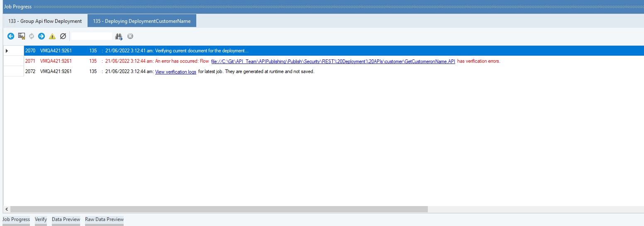
Task: Click VMQA421:9261 in row 2071
Action: [x=56, y=61]
